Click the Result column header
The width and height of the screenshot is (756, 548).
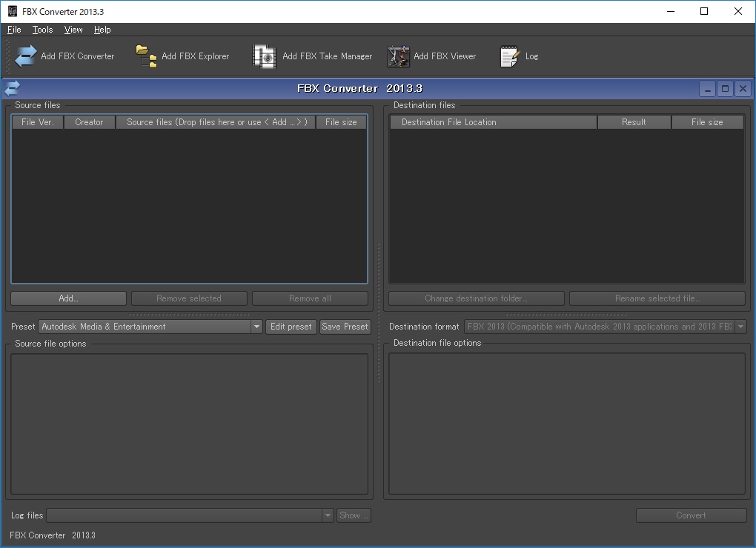(634, 122)
